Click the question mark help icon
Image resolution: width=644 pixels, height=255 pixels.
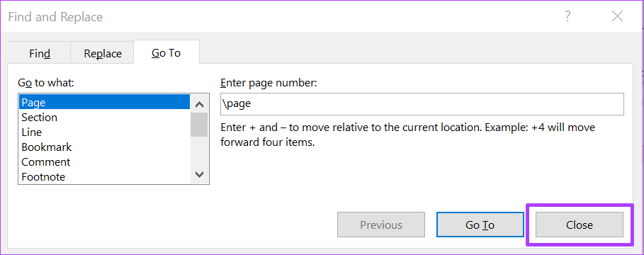pyautogui.click(x=567, y=16)
